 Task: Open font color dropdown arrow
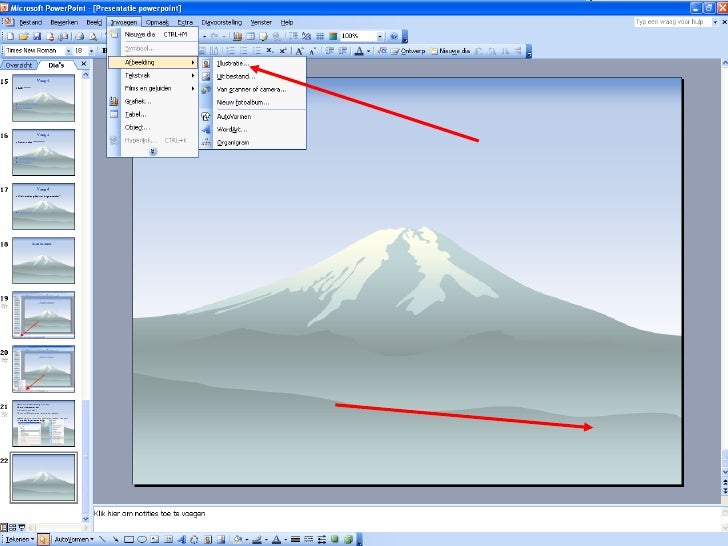368,51
